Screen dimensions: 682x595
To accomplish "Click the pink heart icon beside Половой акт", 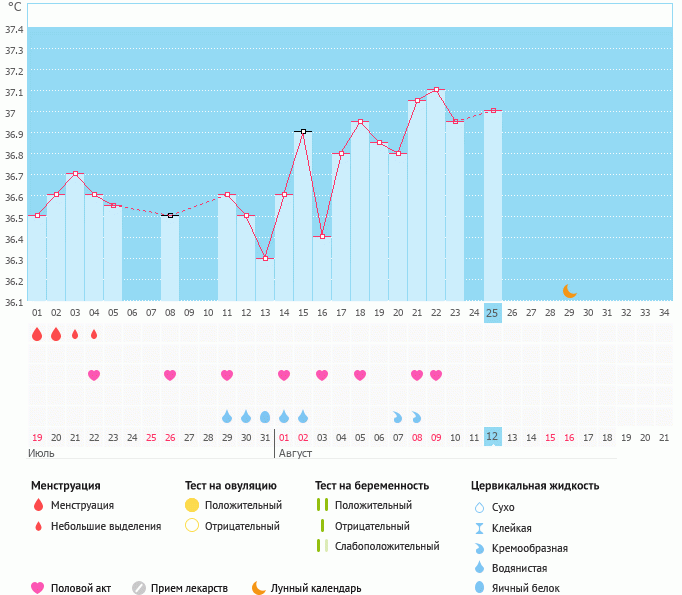I will click(x=38, y=588).
